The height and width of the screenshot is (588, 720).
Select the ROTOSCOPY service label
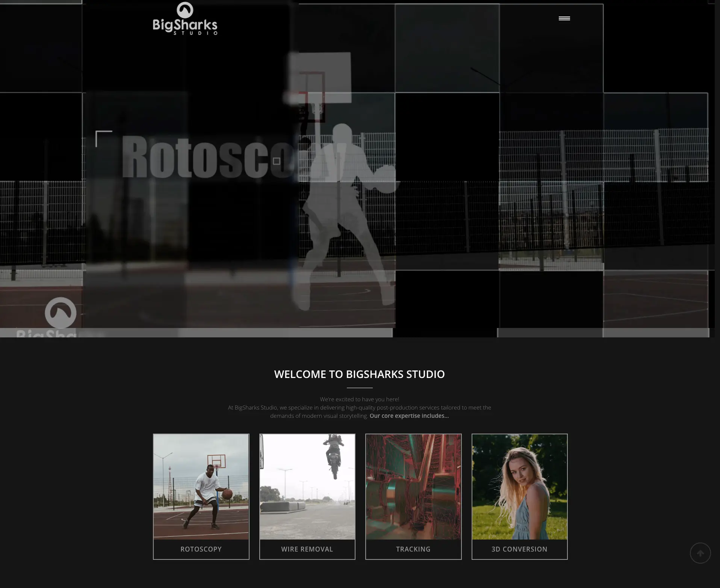201,549
